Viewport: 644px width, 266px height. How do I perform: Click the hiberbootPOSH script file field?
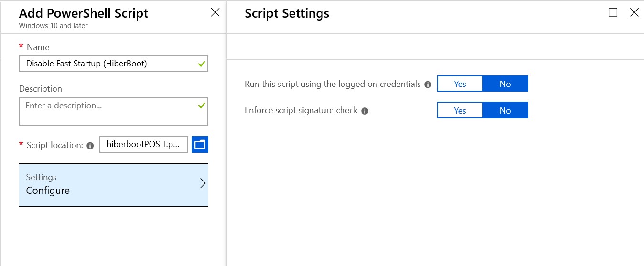pos(144,145)
